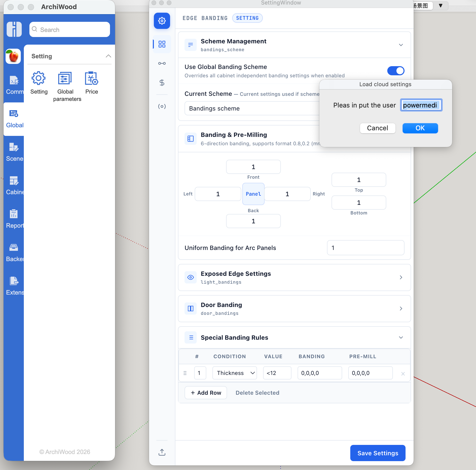
Task: Open the Bandings scheme selector
Action: click(x=252, y=109)
